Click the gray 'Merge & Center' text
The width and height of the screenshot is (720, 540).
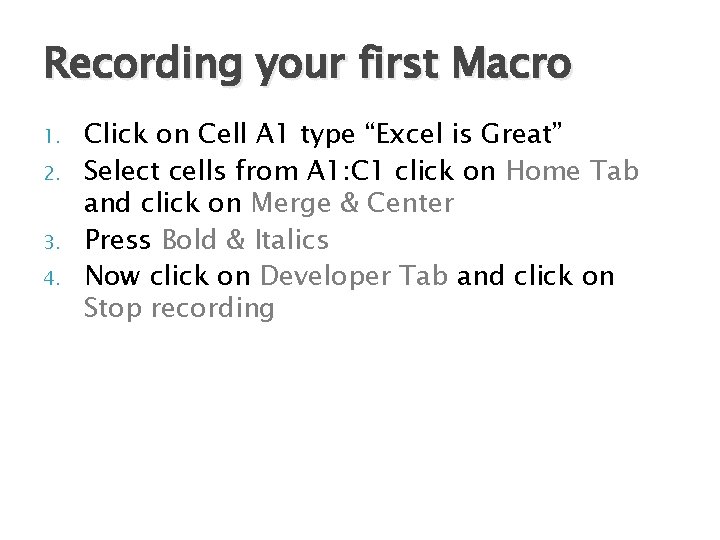click(353, 204)
